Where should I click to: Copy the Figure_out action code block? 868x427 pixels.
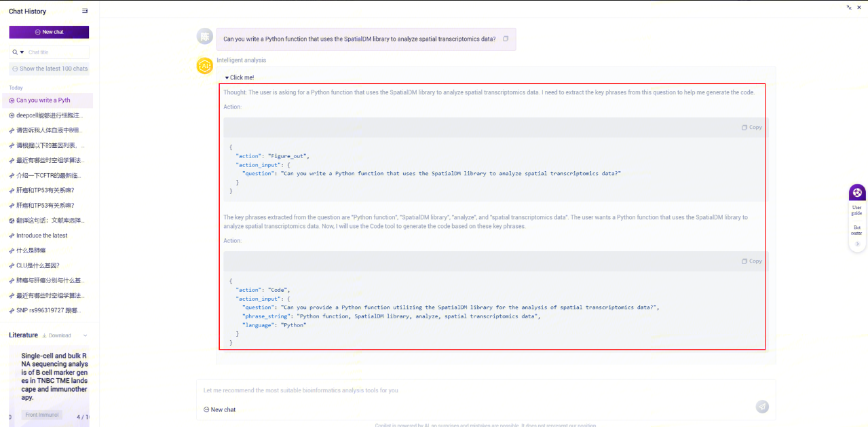click(751, 128)
